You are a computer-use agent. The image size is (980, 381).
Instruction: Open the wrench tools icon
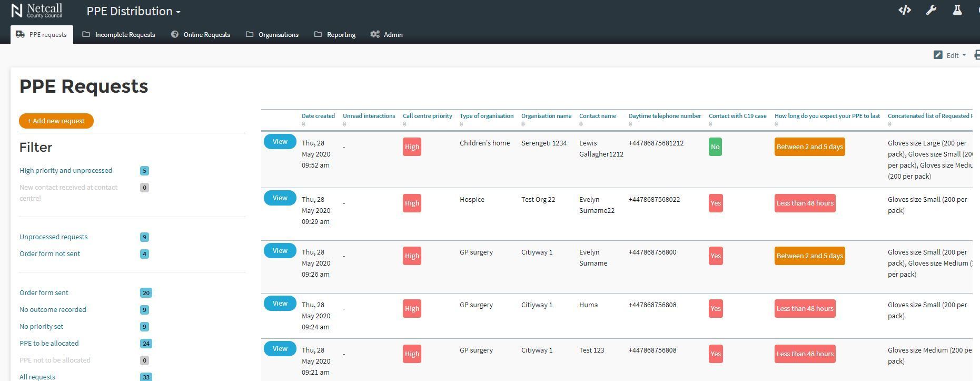click(x=931, y=11)
